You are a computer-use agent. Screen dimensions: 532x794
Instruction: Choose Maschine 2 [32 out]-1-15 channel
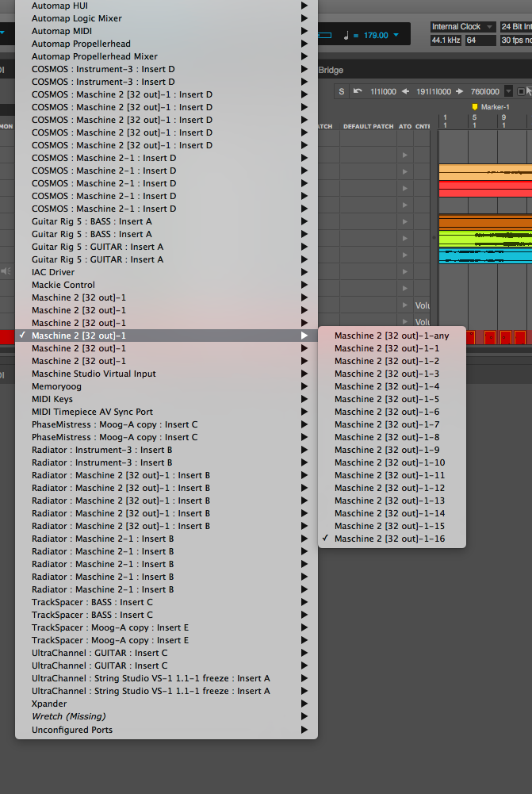click(392, 526)
